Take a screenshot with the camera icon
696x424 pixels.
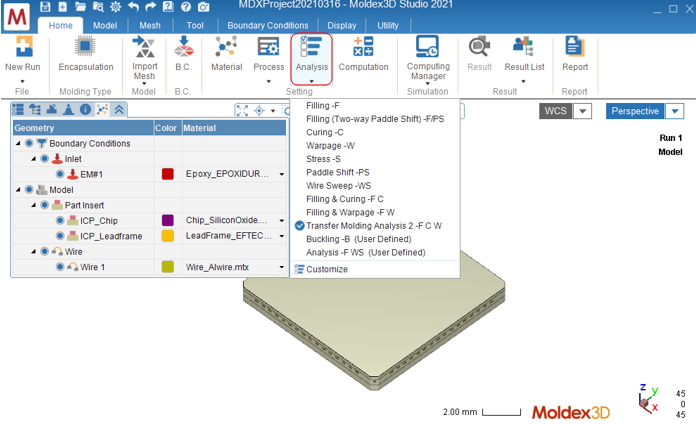click(203, 6)
